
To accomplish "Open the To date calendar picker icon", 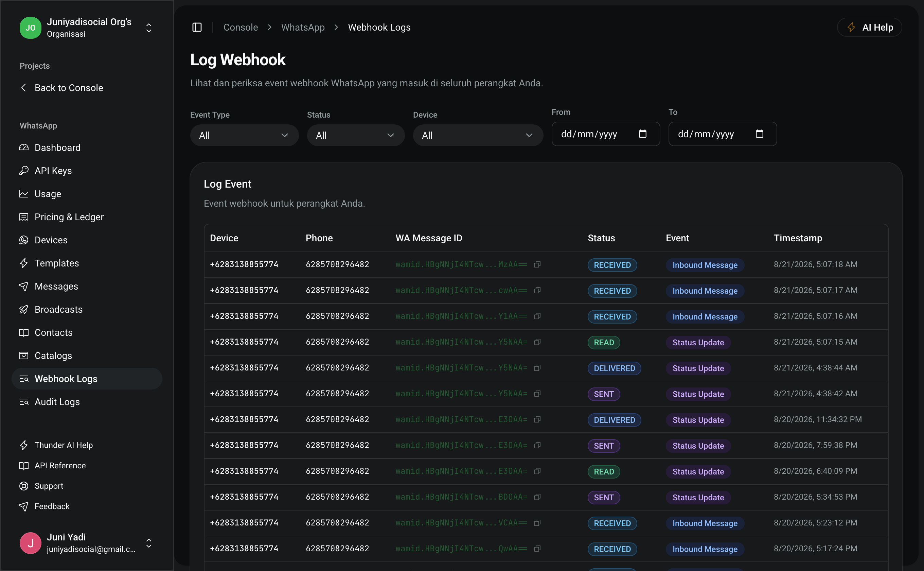I will point(760,134).
